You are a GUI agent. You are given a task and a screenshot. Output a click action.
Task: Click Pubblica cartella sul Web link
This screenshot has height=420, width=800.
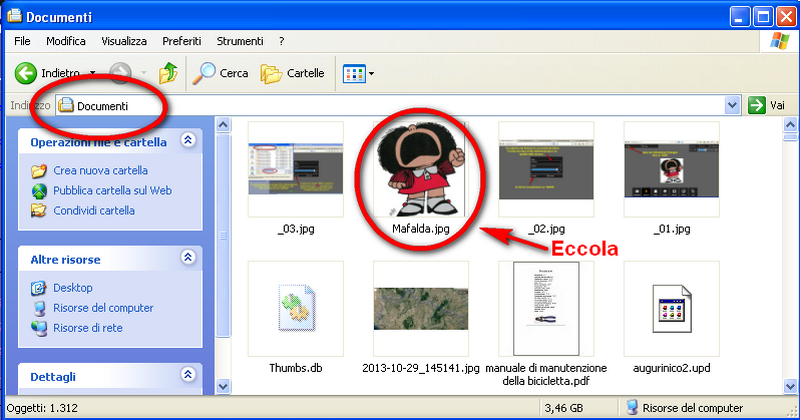[112, 190]
